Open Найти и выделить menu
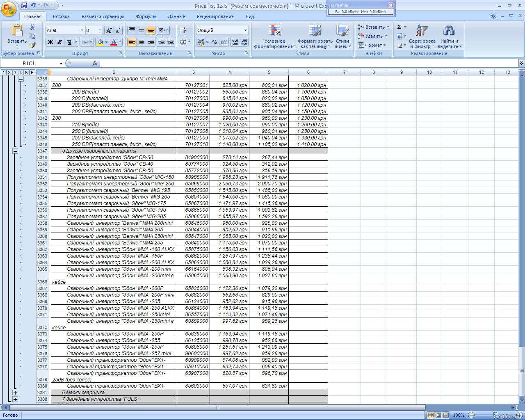525x420 pixels. [x=449, y=36]
